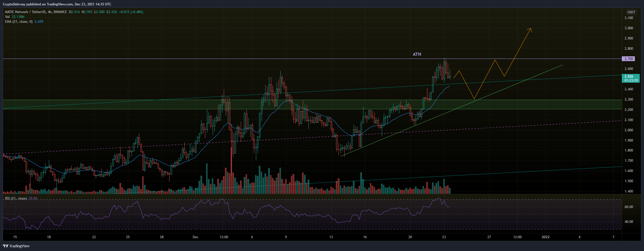Open the USDT currency label

tap(631, 12)
